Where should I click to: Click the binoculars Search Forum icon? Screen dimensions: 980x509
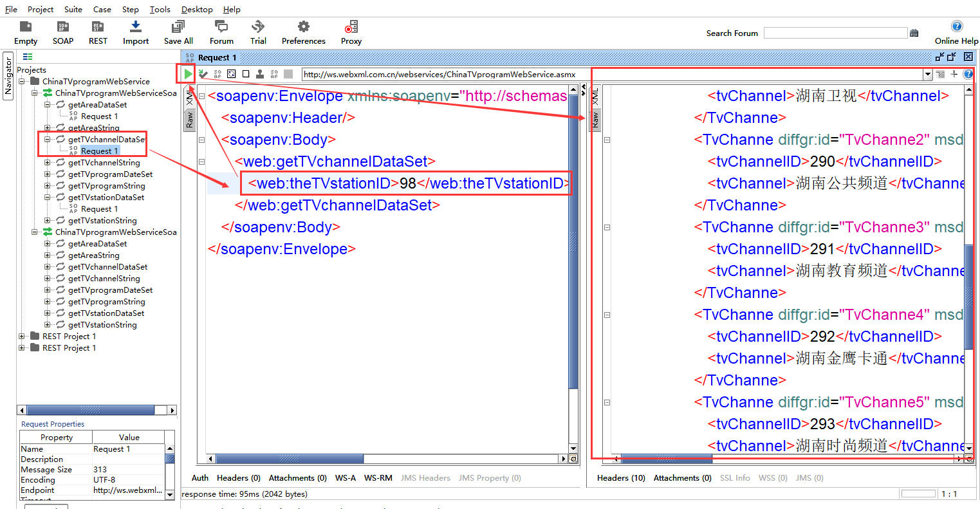[914, 33]
